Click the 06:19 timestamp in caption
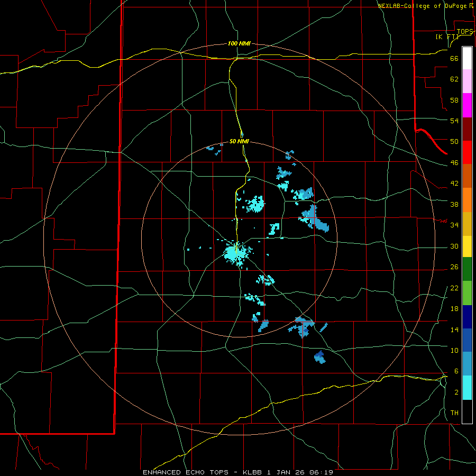Image resolution: width=476 pixels, height=476 pixels. pyautogui.click(x=322, y=472)
